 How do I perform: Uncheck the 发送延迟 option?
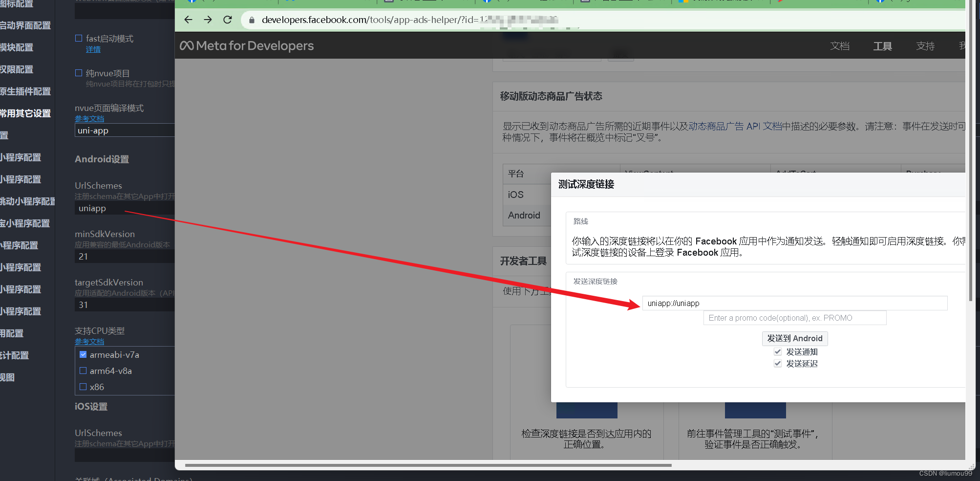(x=778, y=363)
